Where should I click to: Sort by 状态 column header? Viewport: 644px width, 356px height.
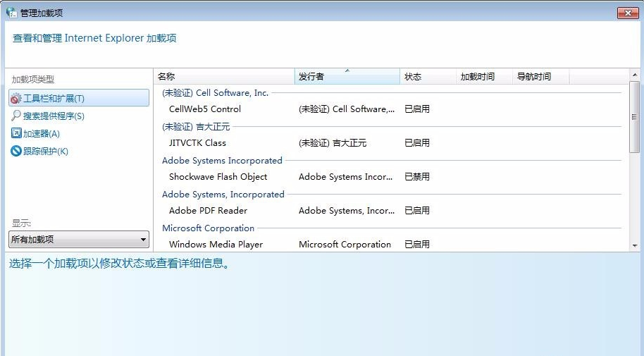coord(428,76)
